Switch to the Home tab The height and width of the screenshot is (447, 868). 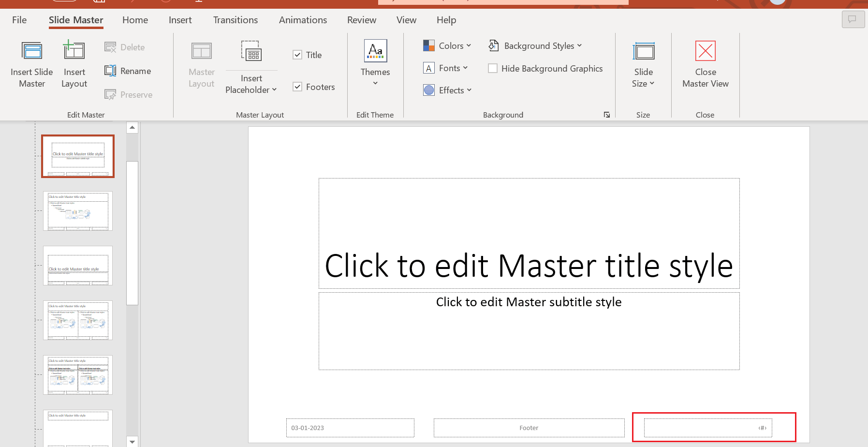(x=135, y=20)
